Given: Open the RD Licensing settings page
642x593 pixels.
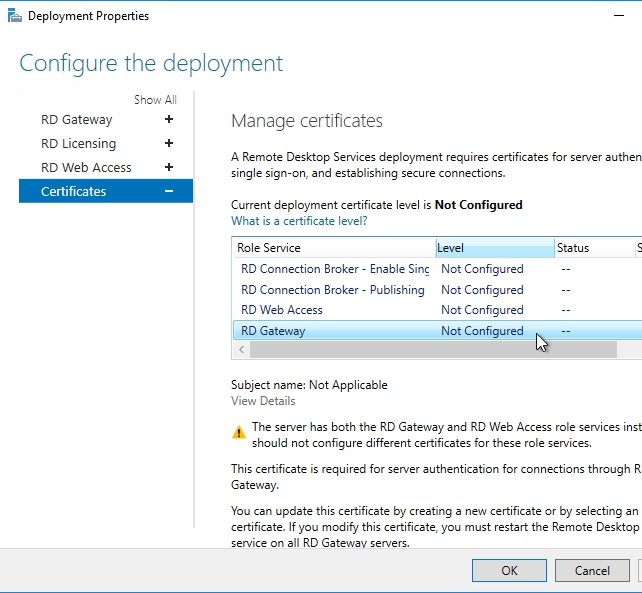Looking at the screenshot, I should pos(78,143).
